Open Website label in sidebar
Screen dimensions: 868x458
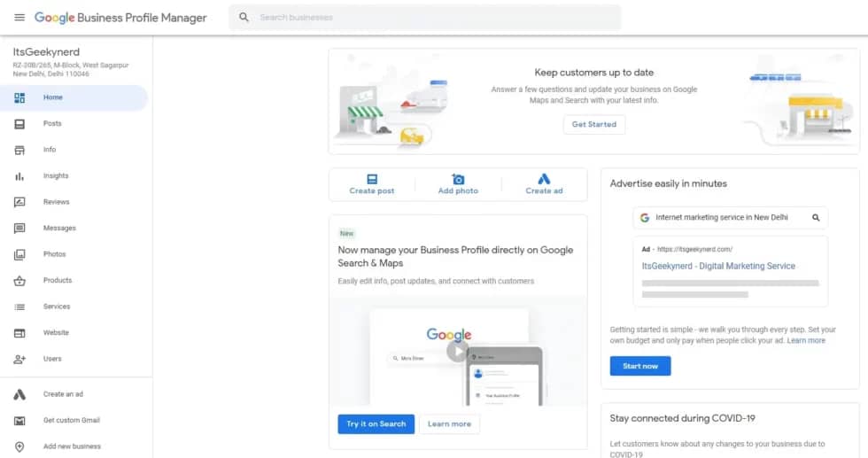(56, 332)
